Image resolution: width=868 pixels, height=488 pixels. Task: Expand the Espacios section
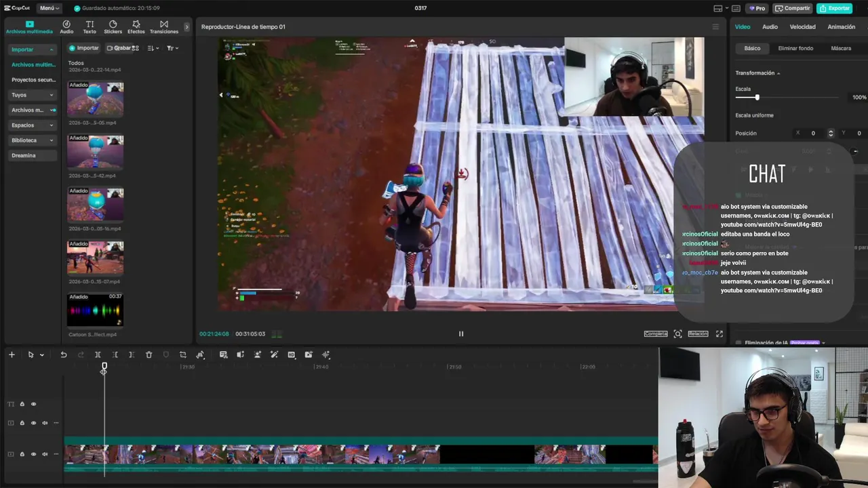tap(51, 125)
